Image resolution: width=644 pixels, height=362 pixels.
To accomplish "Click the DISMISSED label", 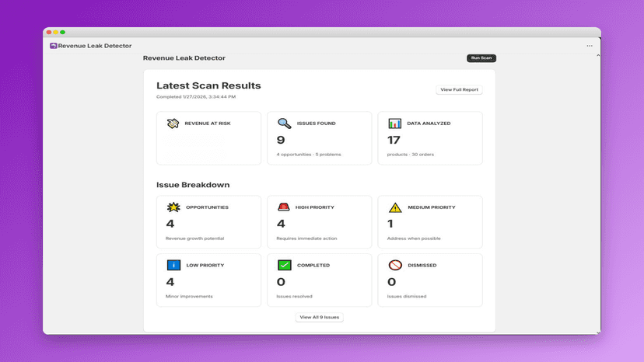I will (x=422, y=265).
